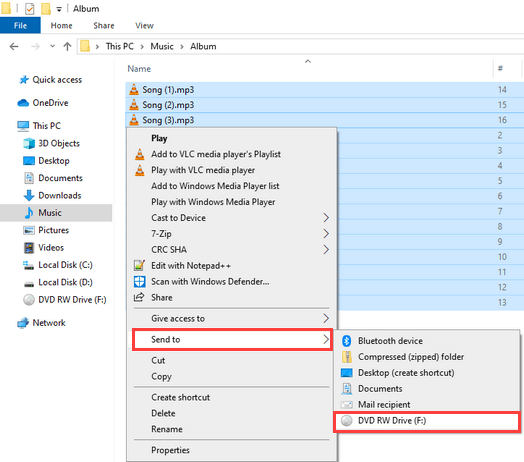The image size is (524, 462).
Task: Select the file Song (3).mp3
Action: (x=168, y=120)
